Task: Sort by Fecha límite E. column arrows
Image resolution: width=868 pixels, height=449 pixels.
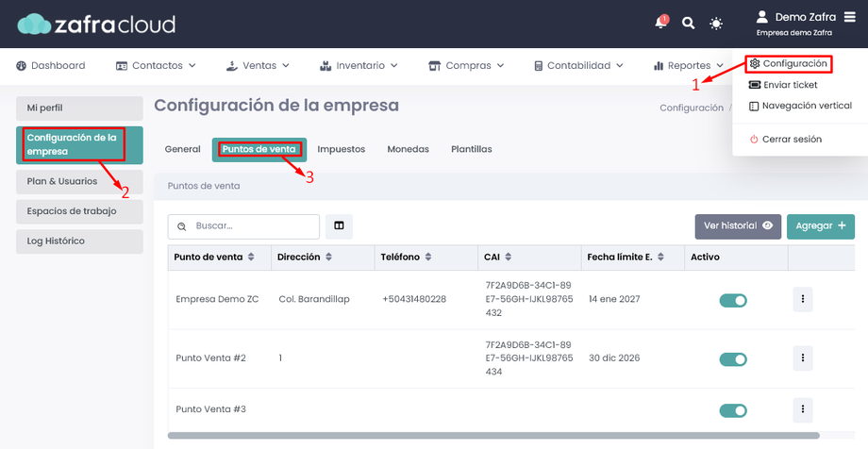Action: coord(660,257)
